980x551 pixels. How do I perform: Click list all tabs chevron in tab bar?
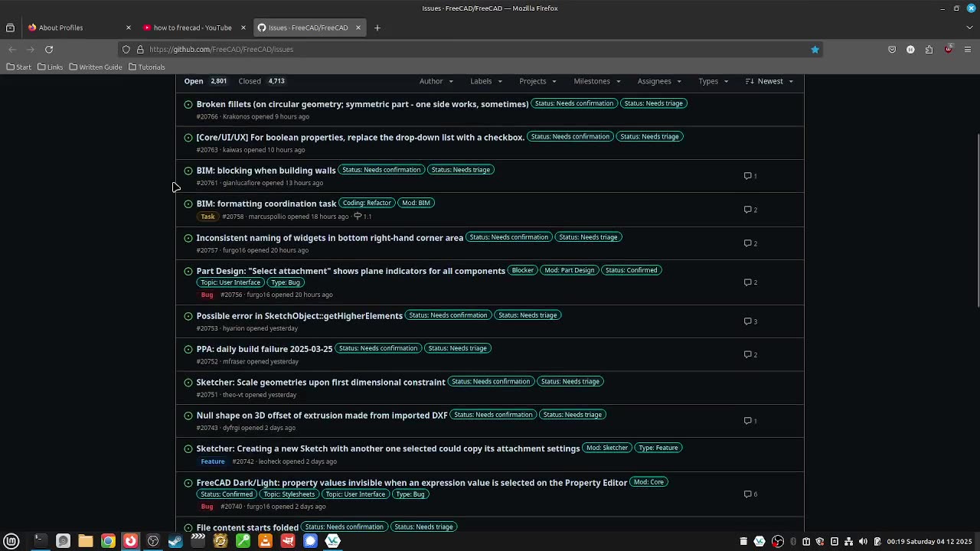[969, 28]
